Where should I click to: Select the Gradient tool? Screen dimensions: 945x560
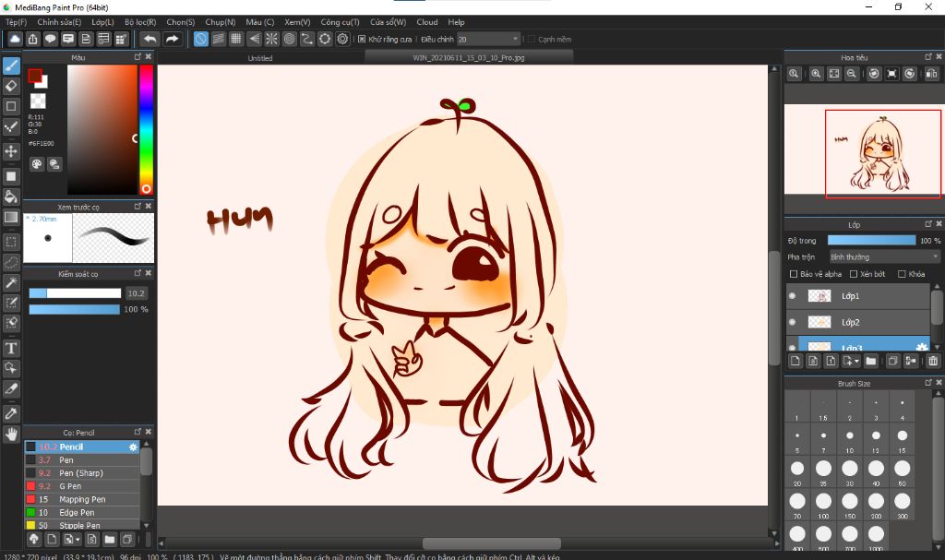[x=11, y=217]
